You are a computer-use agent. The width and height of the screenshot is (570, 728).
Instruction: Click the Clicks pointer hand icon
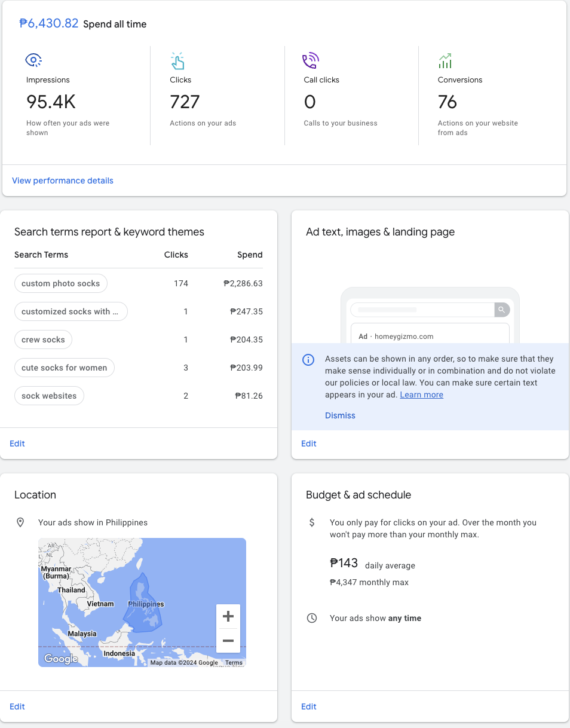(x=177, y=61)
